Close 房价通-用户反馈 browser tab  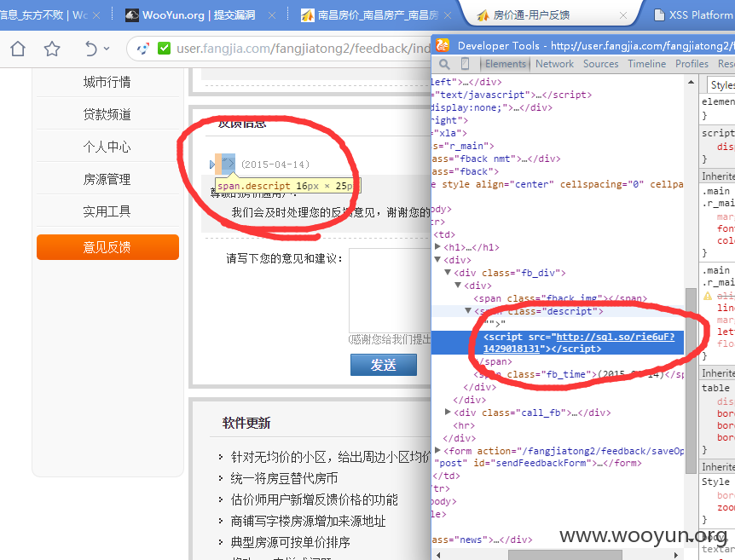pyautogui.click(x=623, y=15)
